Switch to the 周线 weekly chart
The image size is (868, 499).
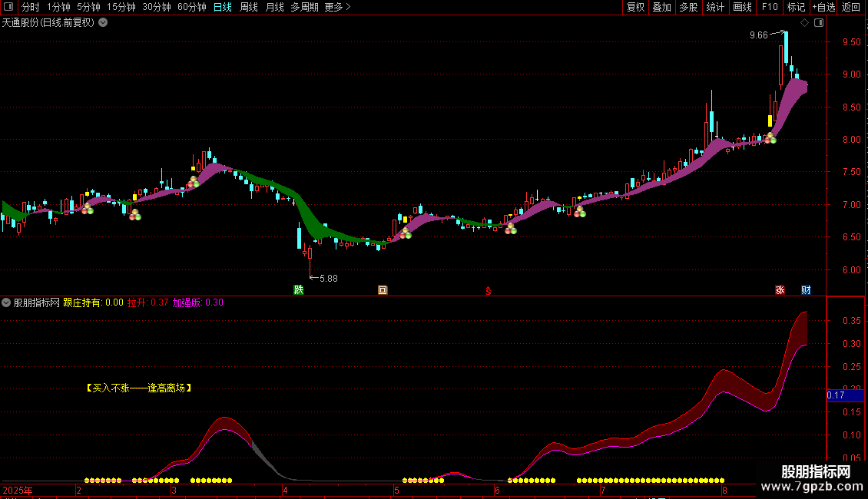249,7
